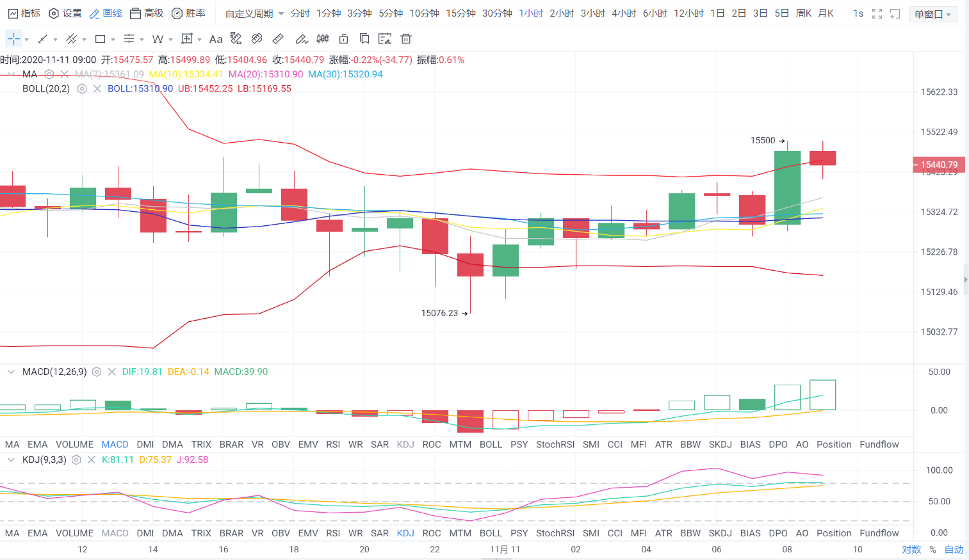Open W wave tool dropdown arrow
969x560 pixels.
[170, 40]
